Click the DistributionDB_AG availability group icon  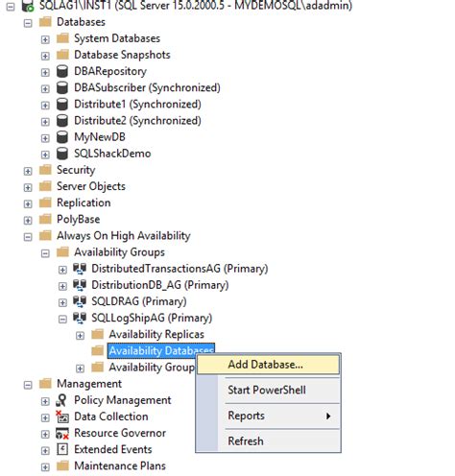(x=80, y=285)
